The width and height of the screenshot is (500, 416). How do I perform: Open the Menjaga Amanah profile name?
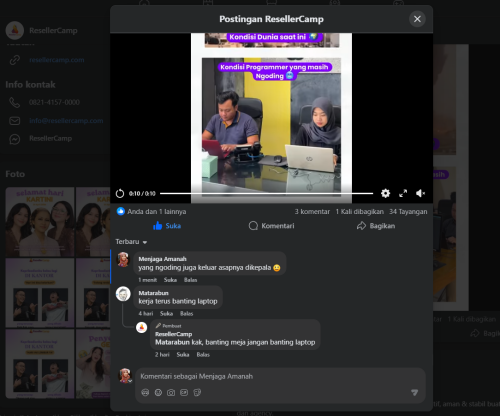click(x=162, y=259)
